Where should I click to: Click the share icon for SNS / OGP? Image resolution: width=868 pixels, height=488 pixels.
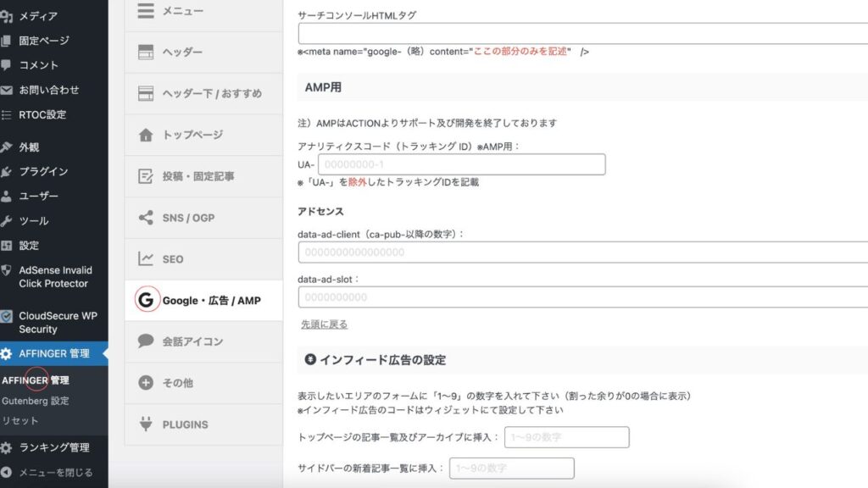[146, 218]
